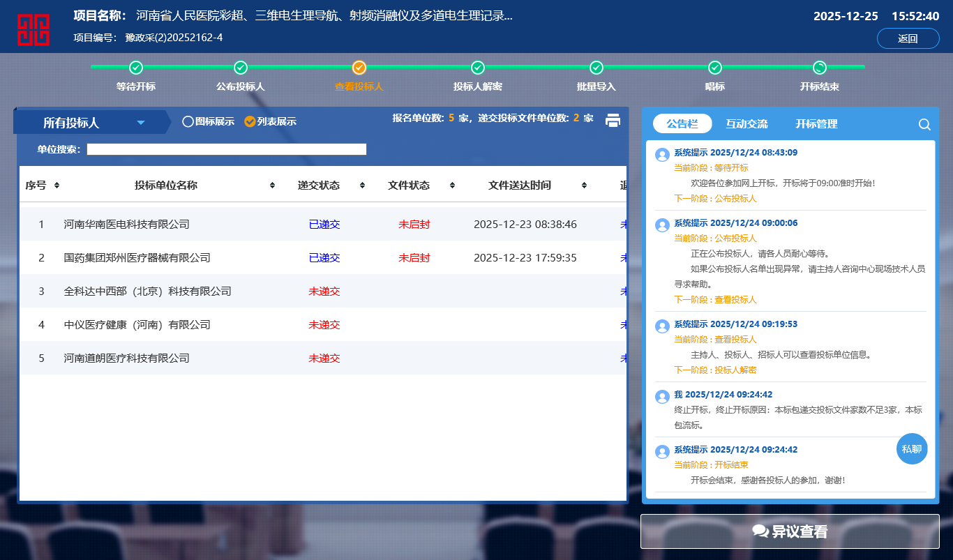Image resolution: width=953 pixels, height=560 pixels.
Task: Select the 列表展示 radio button
Action: point(250,121)
